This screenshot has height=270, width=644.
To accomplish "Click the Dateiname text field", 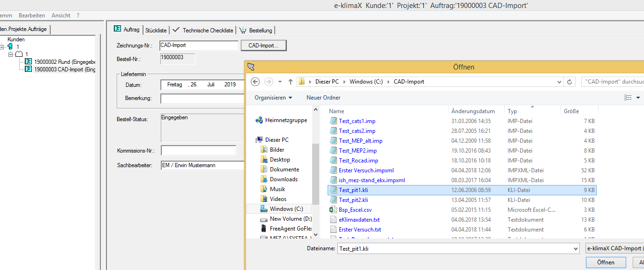I will tap(454, 249).
